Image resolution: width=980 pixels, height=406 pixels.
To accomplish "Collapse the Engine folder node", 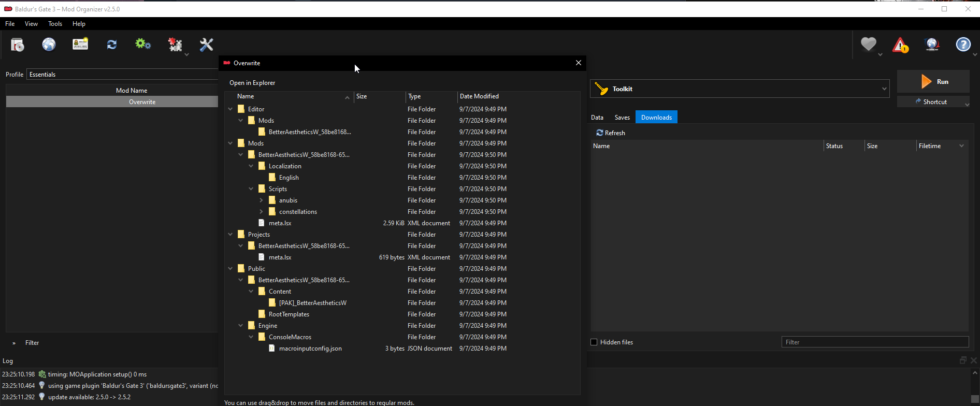I will click(241, 326).
